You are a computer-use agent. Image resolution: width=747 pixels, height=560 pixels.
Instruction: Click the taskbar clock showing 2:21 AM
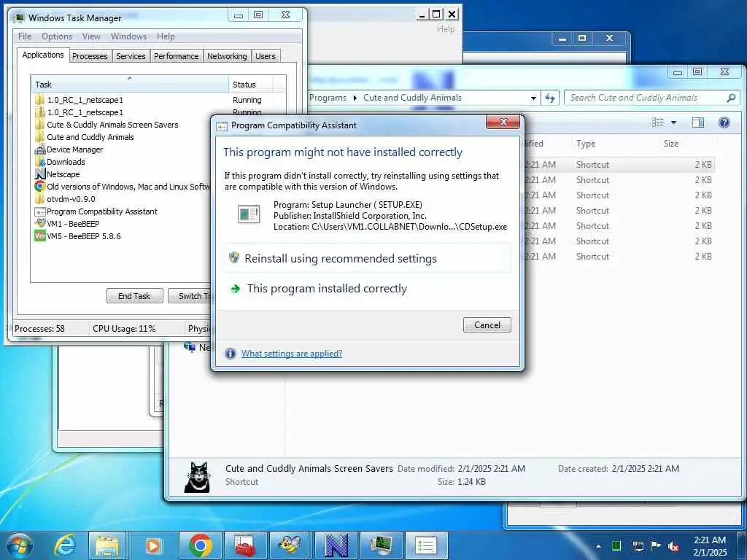coord(710,546)
